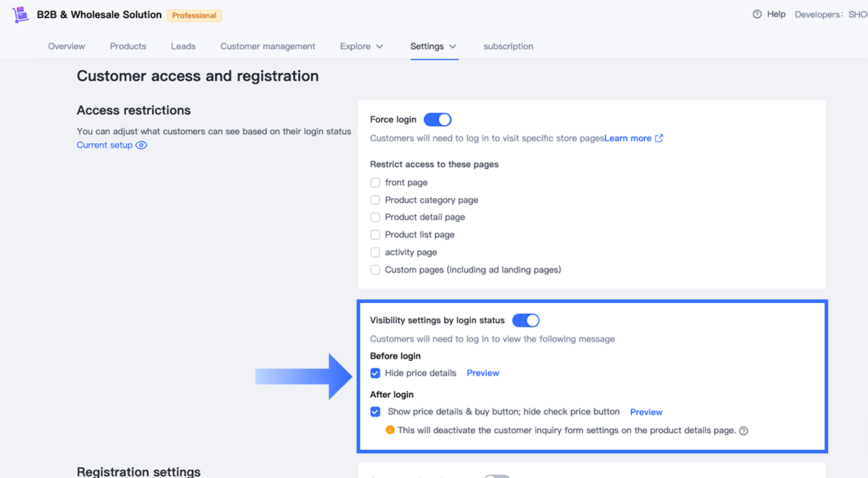The image size is (868, 478).
Task: Click the Professional plan badge
Action: click(194, 15)
